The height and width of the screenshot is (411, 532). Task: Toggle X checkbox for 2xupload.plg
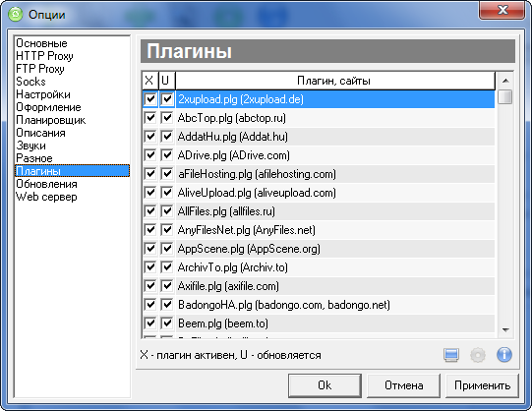[150, 99]
